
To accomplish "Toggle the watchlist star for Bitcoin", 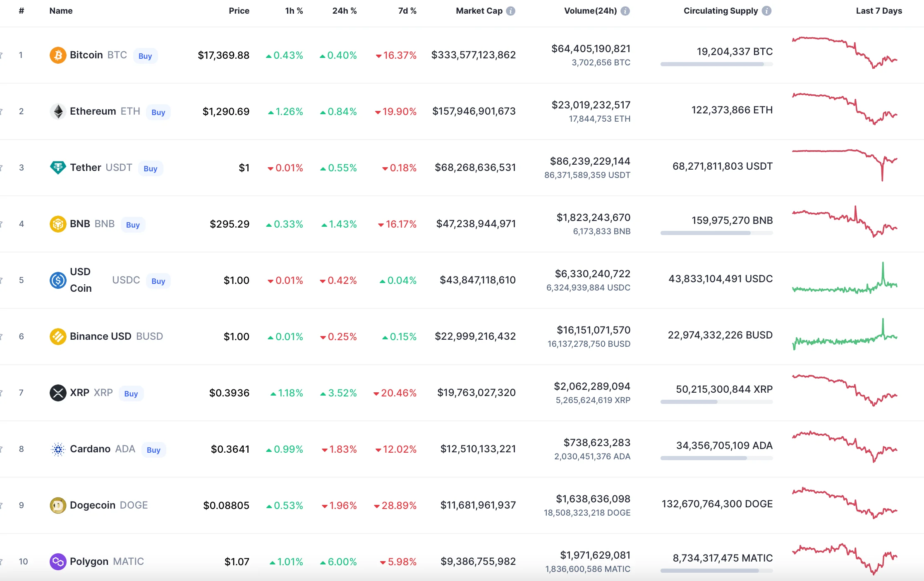I will [x=2, y=55].
